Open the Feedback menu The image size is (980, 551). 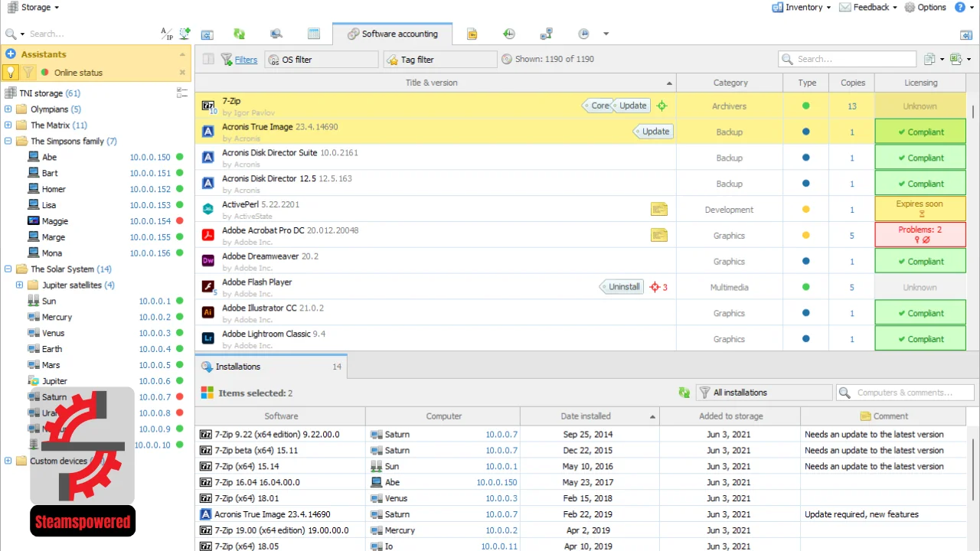pos(868,8)
